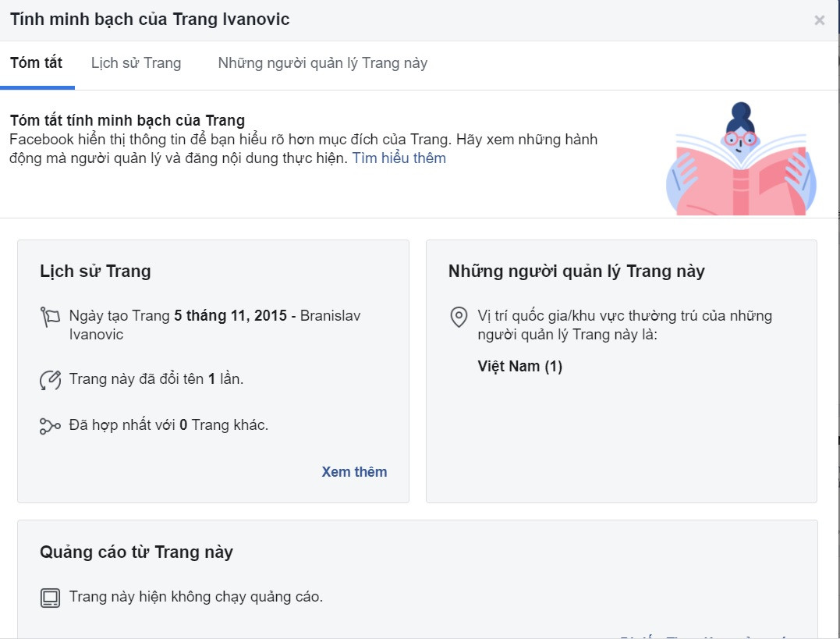
Task: Click the Quảng cáo từ Trang này heading
Action: click(x=136, y=552)
